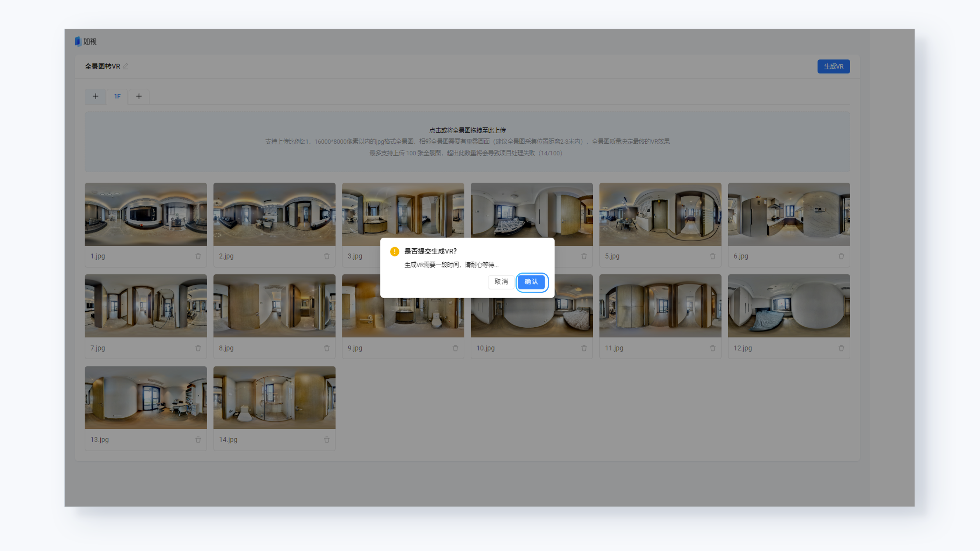The image size is (980, 551).
Task: Confirm VR submission with 确认 button
Action: [x=531, y=282]
